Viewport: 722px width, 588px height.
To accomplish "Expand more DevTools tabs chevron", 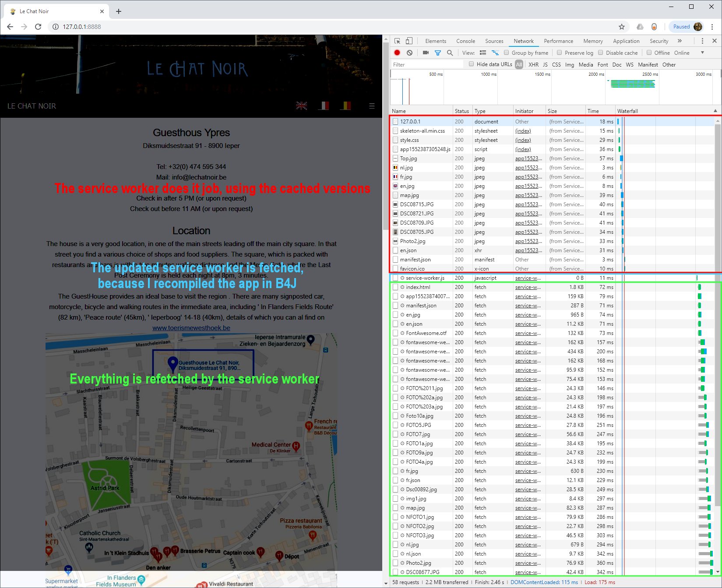I will (680, 41).
